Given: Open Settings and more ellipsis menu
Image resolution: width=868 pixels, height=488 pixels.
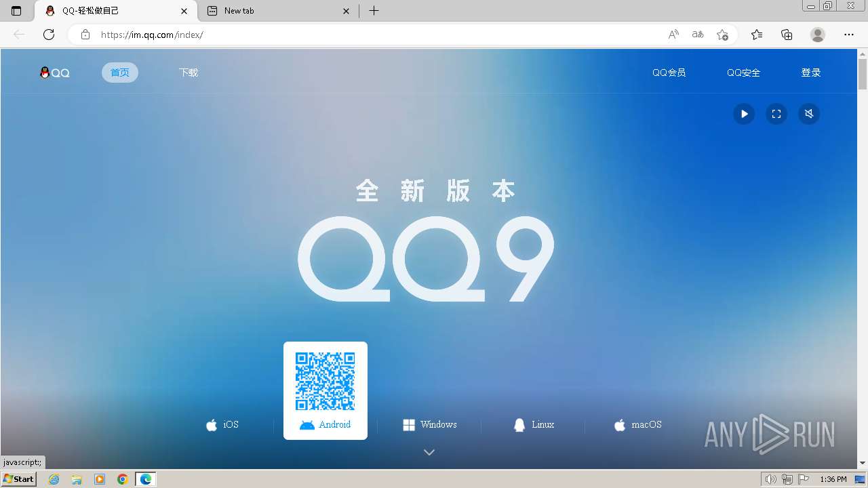Looking at the screenshot, I should click(x=849, y=35).
